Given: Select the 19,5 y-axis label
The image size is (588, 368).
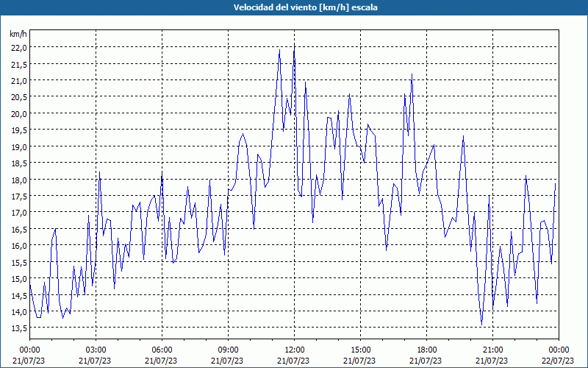Looking at the screenshot, I should [20, 130].
